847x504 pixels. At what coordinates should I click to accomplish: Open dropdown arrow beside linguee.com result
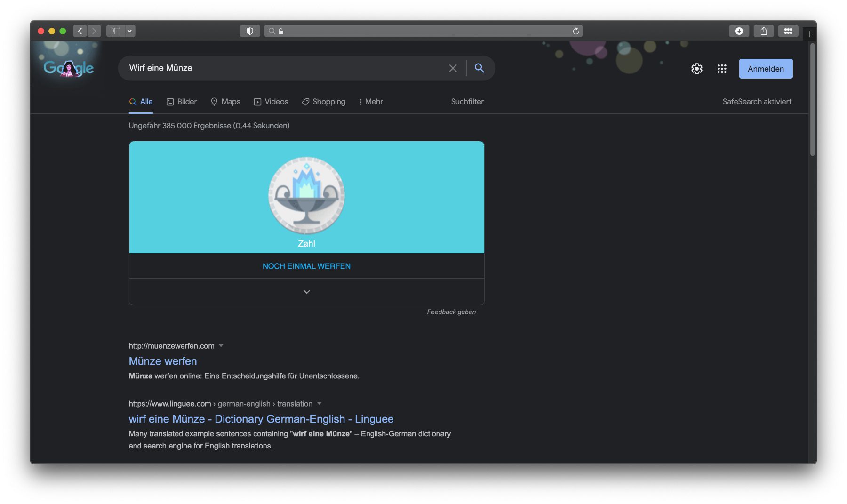pos(319,404)
